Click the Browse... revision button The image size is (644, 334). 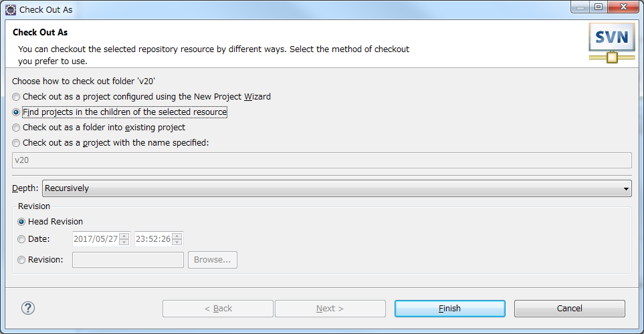click(x=213, y=260)
